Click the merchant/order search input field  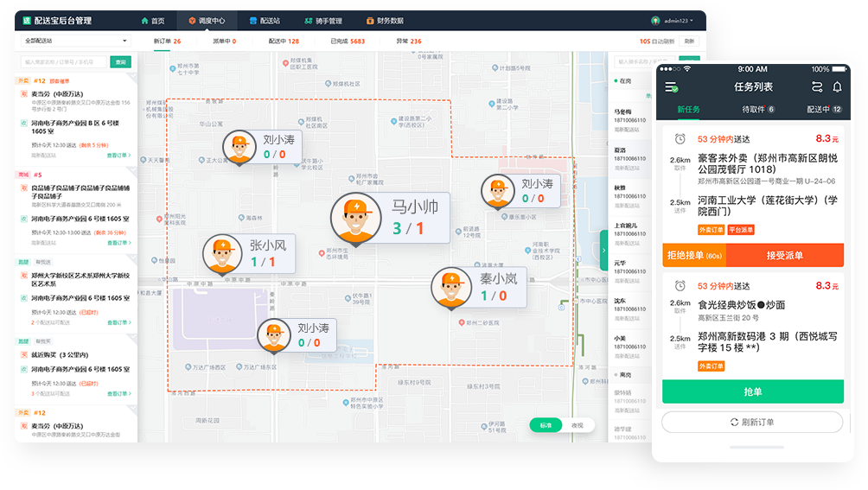click(x=65, y=62)
